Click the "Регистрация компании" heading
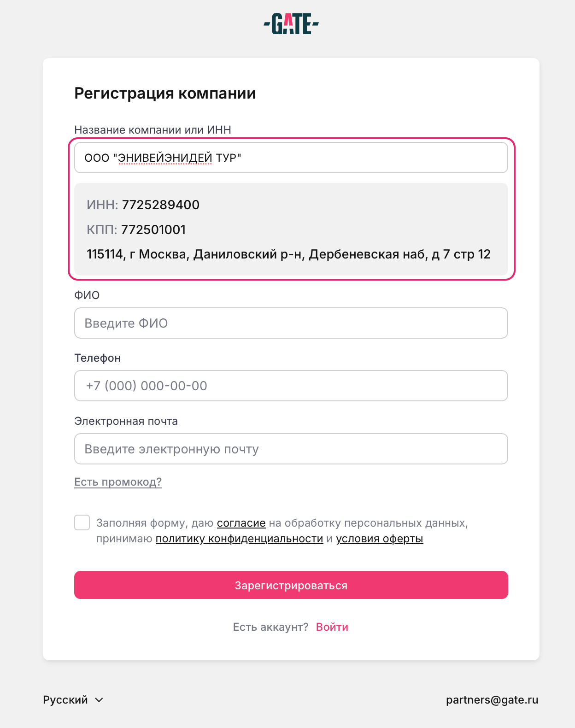575x728 pixels. [x=165, y=94]
